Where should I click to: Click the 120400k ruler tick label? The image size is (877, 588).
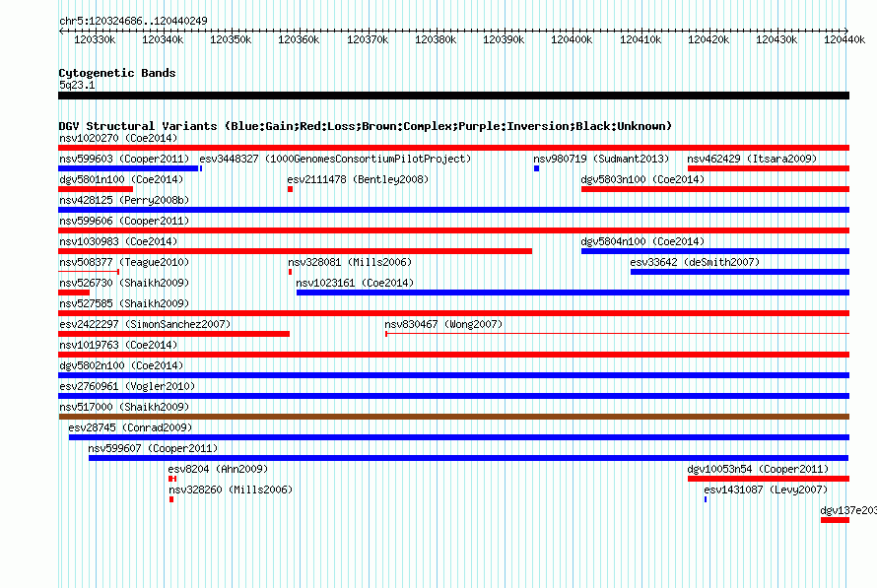pos(572,39)
